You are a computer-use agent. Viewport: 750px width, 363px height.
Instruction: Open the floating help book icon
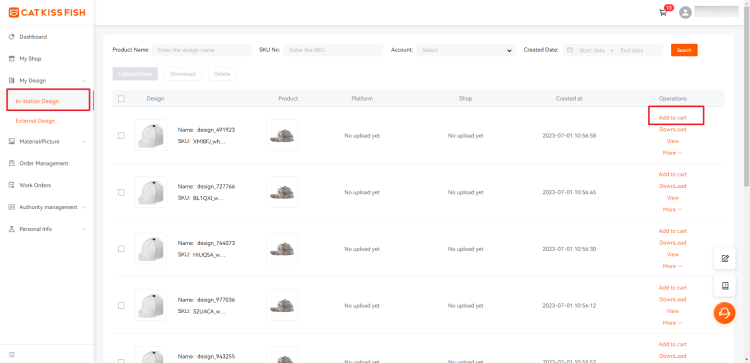pyautogui.click(x=725, y=286)
